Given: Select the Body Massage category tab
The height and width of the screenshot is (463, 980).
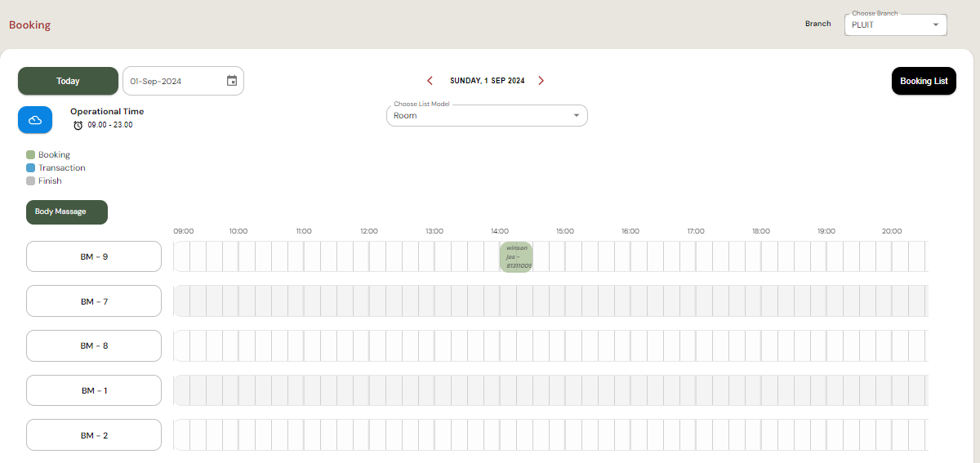Looking at the screenshot, I should (x=67, y=211).
